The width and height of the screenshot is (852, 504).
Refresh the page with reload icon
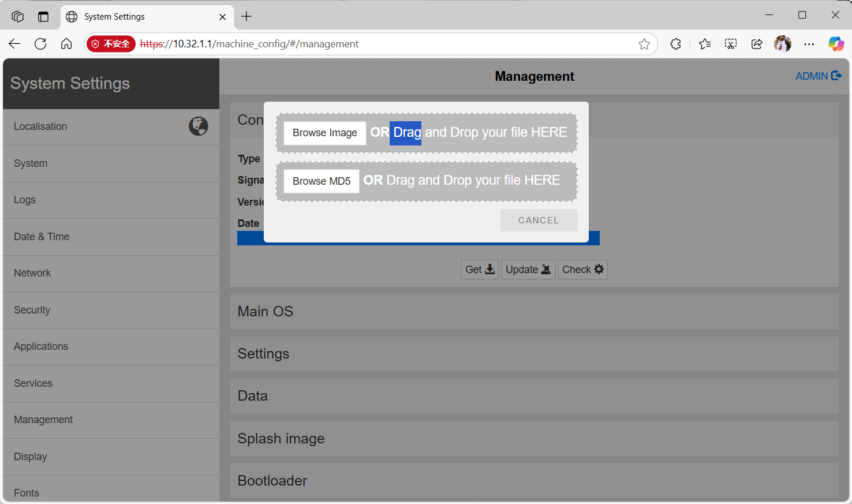(x=40, y=44)
